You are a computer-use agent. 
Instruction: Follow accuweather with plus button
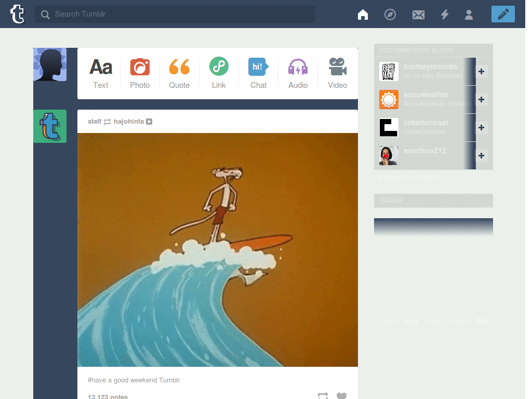pyautogui.click(x=481, y=99)
